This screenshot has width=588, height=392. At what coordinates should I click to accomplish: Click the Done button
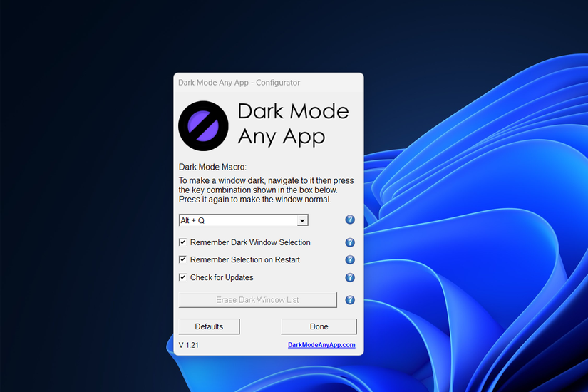tap(319, 326)
